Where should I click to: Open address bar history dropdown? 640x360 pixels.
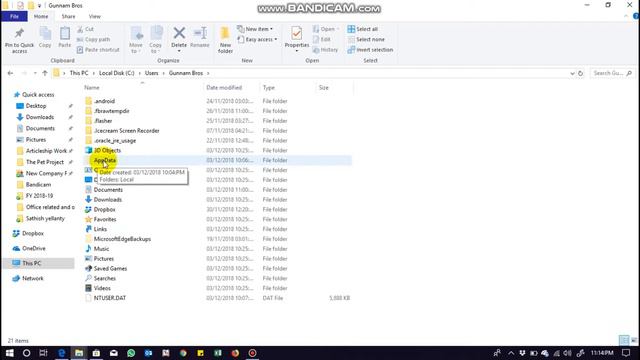[572, 73]
